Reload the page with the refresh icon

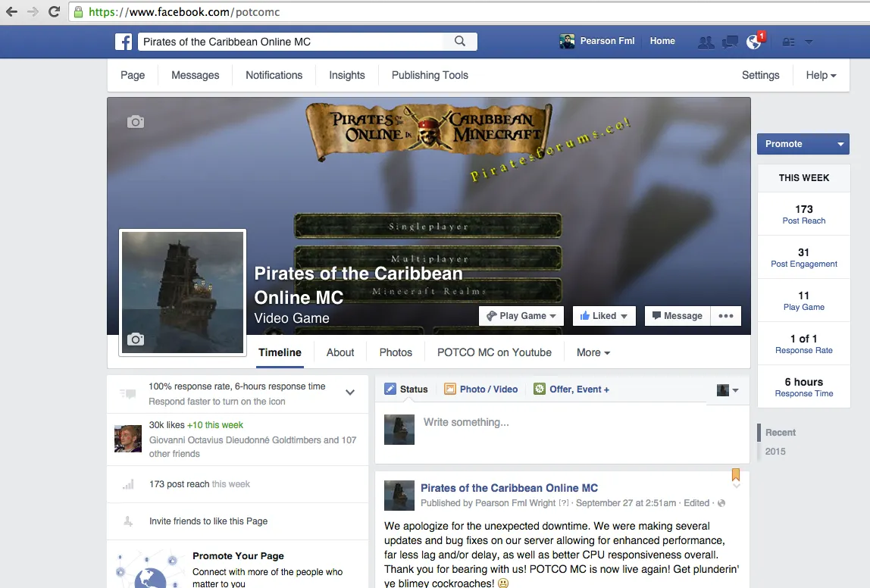pyautogui.click(x=54, y=11)
